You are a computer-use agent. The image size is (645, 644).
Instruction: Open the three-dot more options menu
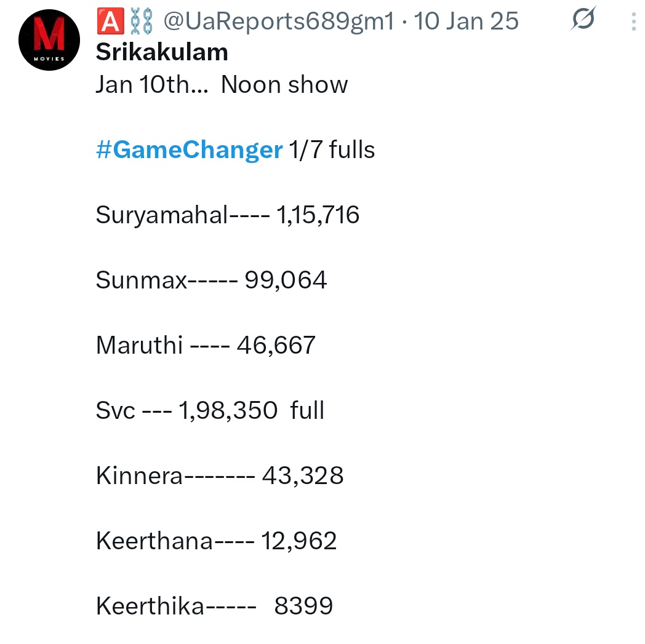click(x=634, y=22)
